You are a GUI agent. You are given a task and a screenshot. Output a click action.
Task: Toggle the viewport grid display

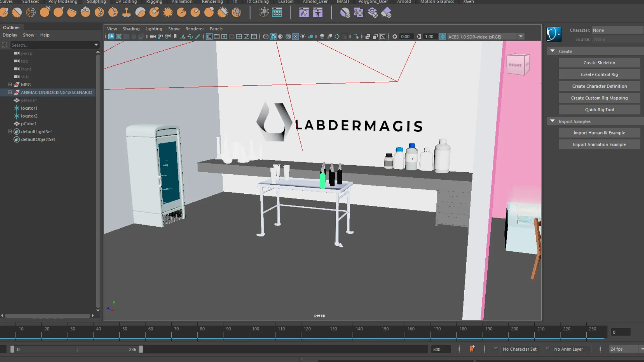[209, 37]
